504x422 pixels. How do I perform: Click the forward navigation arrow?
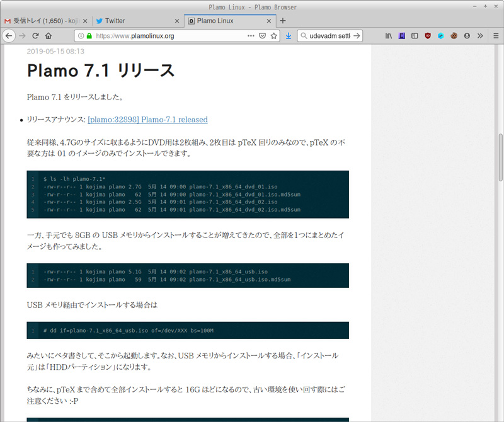point(22,36)
